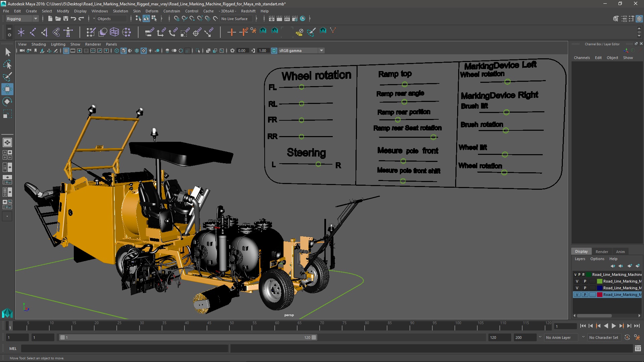
Task: Click the Save scene icon
Action: 66,19
